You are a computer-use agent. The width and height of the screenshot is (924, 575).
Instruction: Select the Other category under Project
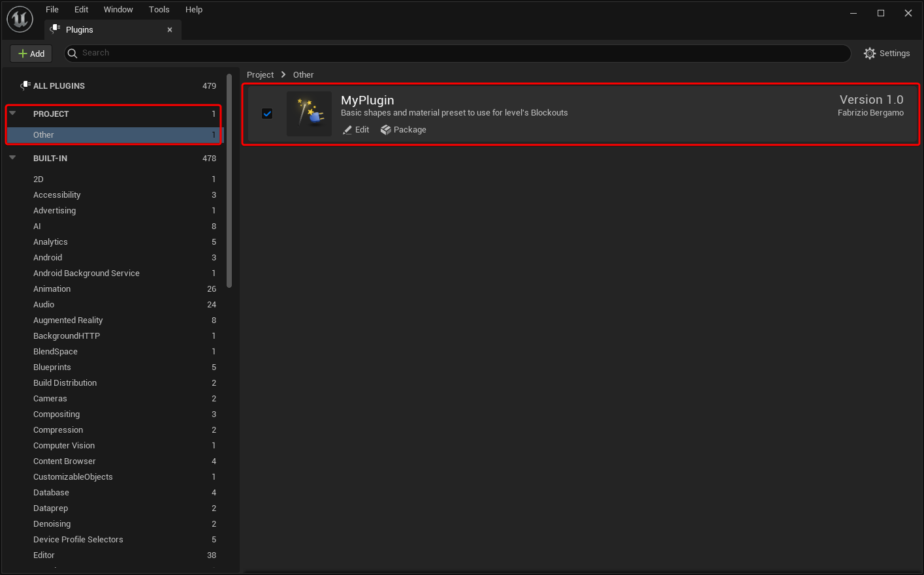pos(115,135)
